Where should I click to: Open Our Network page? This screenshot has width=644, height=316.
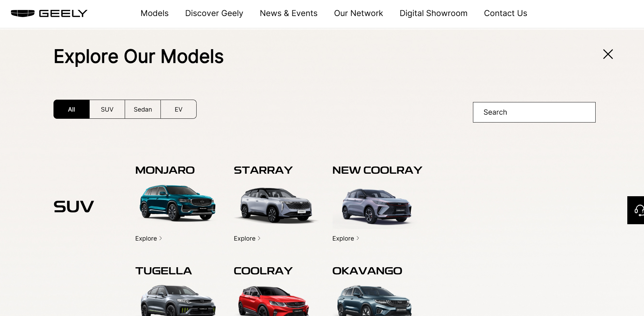pyautogui.click(x=358, y=13)
